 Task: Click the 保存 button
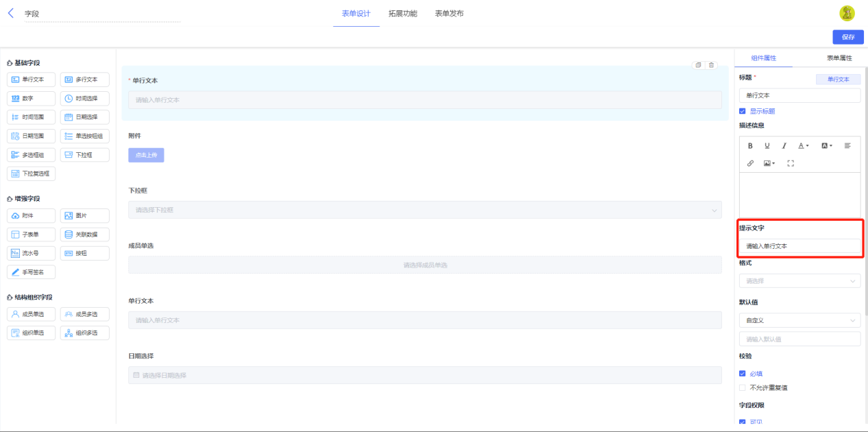click(848, 37)
